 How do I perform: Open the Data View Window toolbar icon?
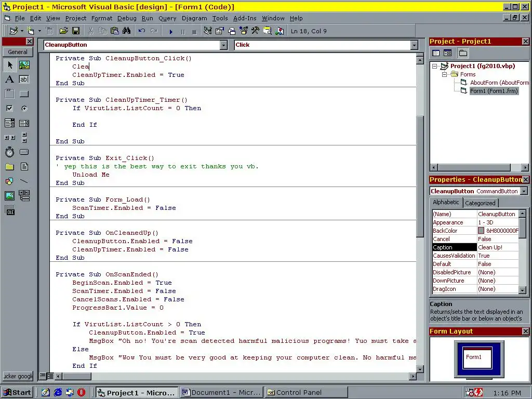coord(268,31)
